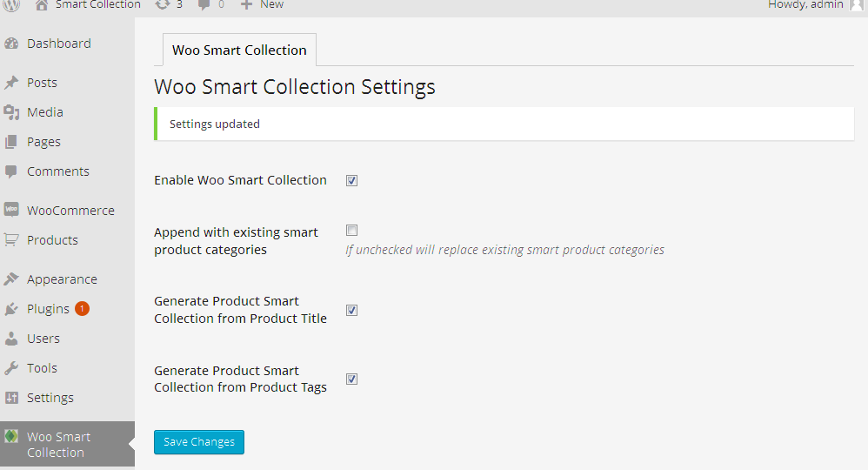
Task: Go to Media menu
Action: [45, 112]
